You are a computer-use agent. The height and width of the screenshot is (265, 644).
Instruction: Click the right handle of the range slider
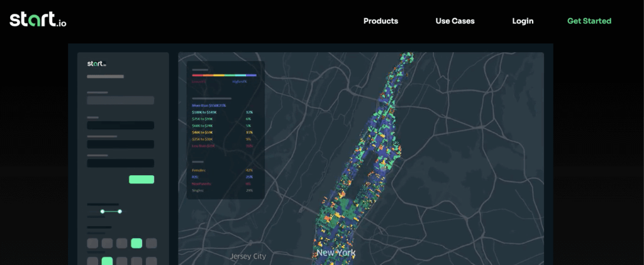(x=119, y=212)
